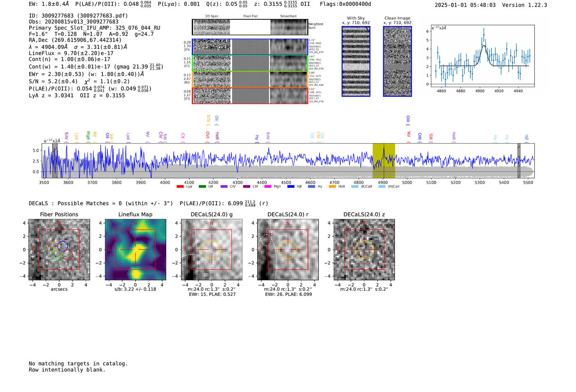576x392 pixels.
Task: Click the red-bordered fiber 2D spectrum row
Action: 250,95
